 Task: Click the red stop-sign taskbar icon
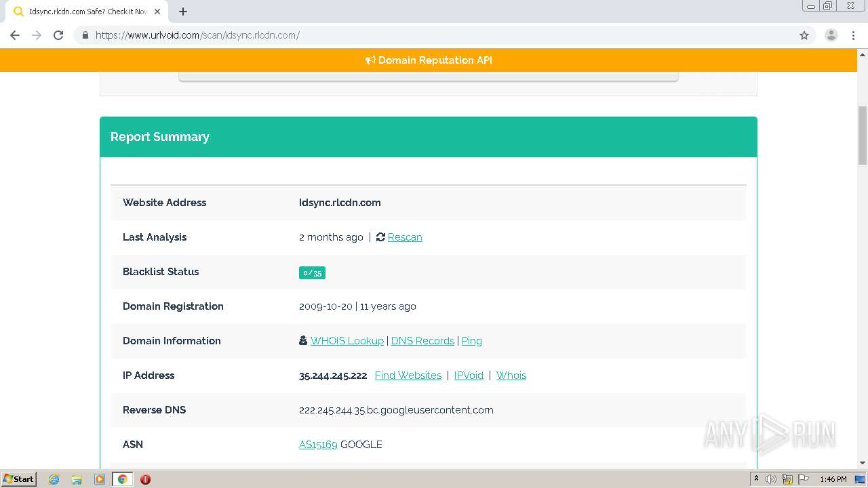(145, 479)
